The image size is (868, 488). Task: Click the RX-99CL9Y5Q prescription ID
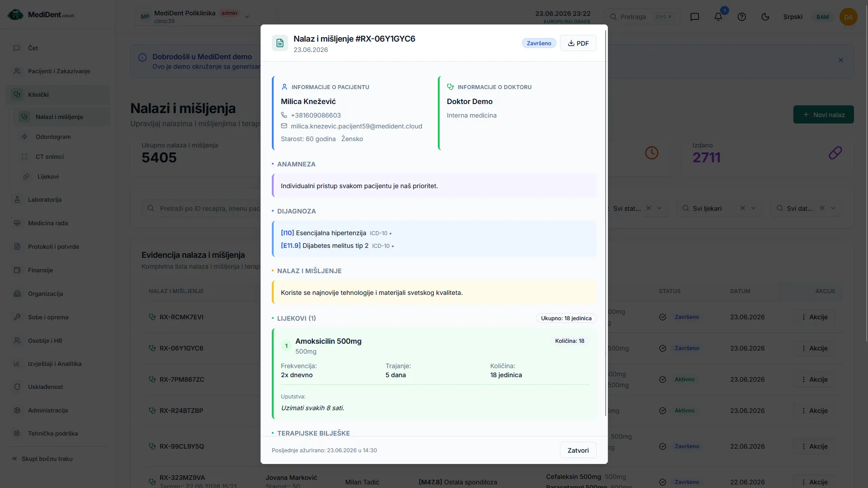click(182, 446)
